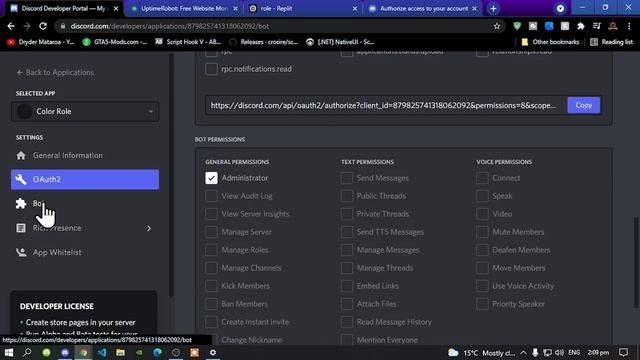The width and height of the screenshot is (640, 360).
Task: Open the Chrome three-dot menu
Action: pyautogui.click(x=629, y=26)
